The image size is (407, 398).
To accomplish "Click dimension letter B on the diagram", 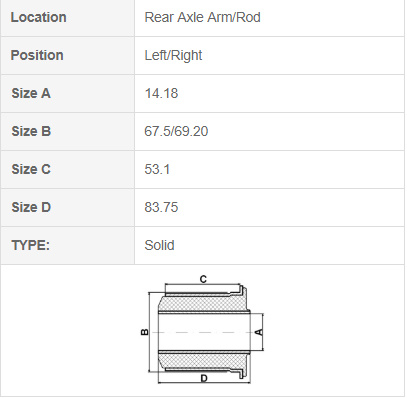I will (x=145, y=332).
